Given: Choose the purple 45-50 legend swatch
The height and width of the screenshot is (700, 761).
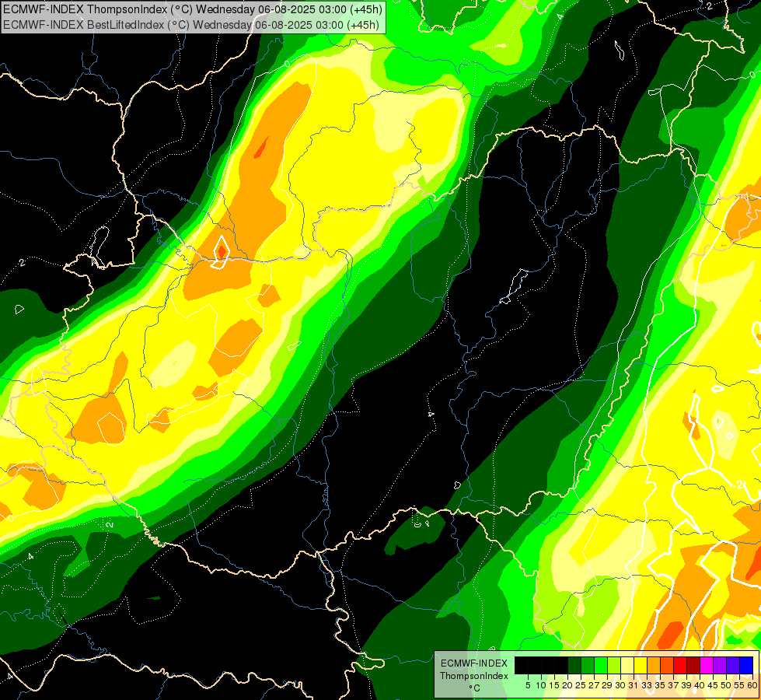Looking at the screenshot, I should point(719,665).
